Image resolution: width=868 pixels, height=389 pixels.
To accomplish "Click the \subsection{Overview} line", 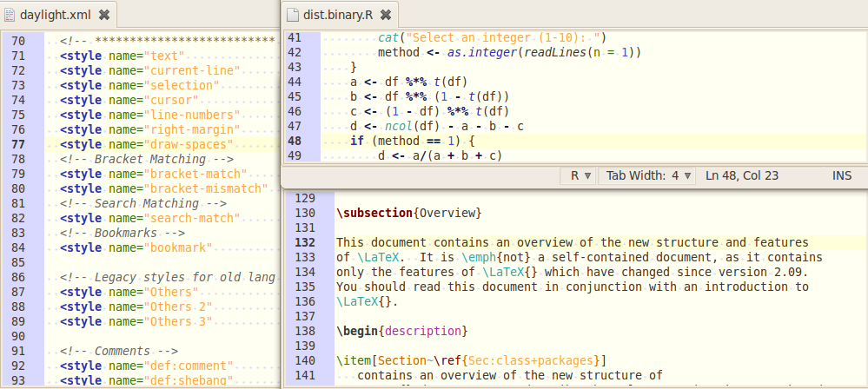I will pos(409,213).
